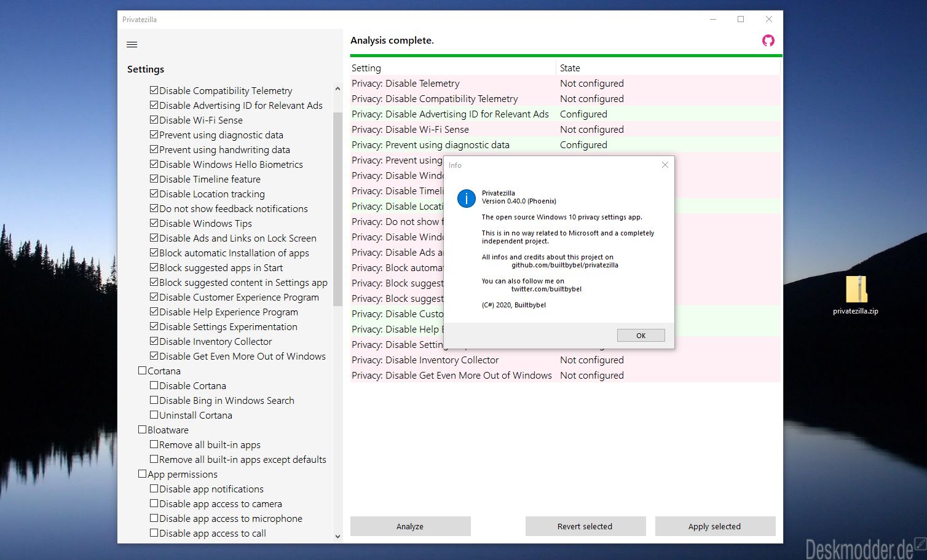Close the Info dialog with X
The height and width of the screenshot is (560, 927).
[x=665, y=165]
